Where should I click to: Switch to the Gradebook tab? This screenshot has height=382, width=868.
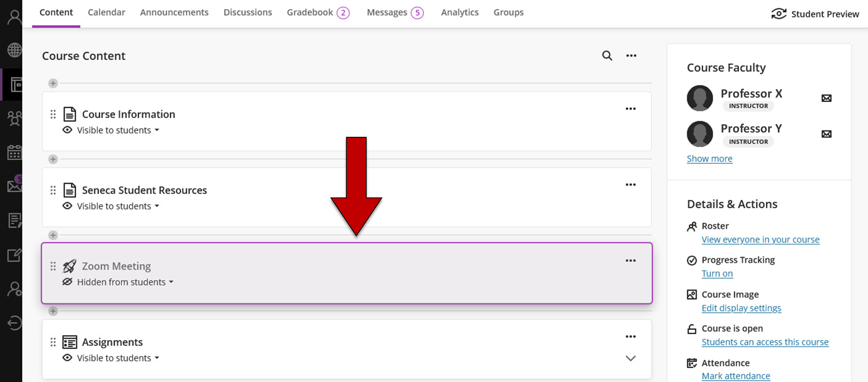(x=318, y=13)
